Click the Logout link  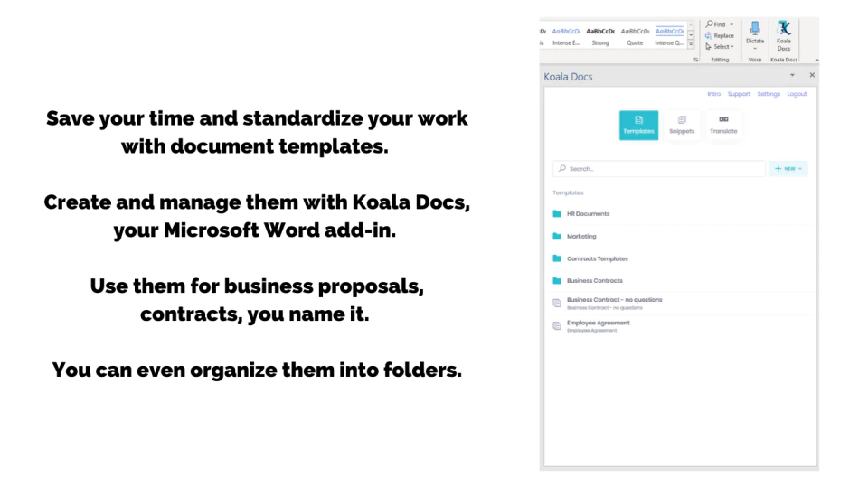797,94
